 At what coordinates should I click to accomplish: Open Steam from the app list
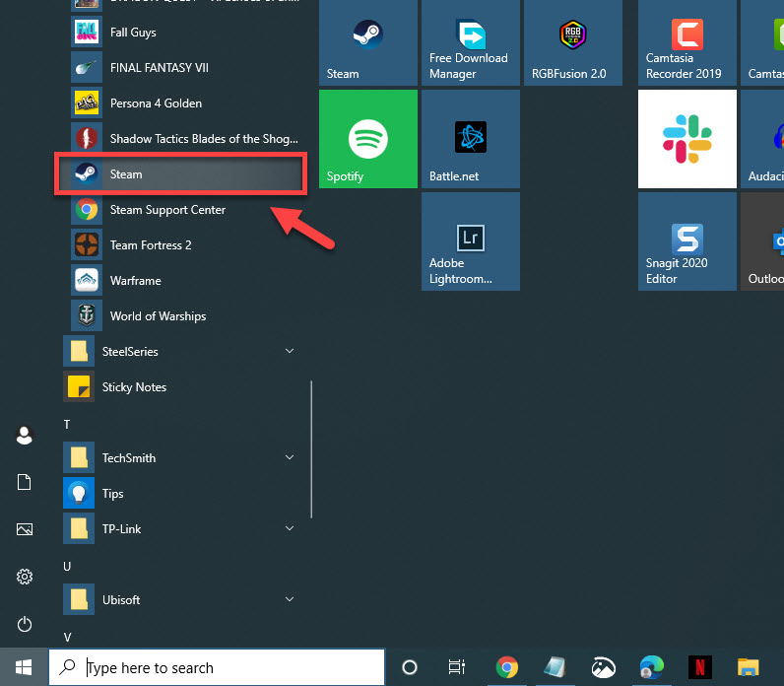click(x=180, y=174)
